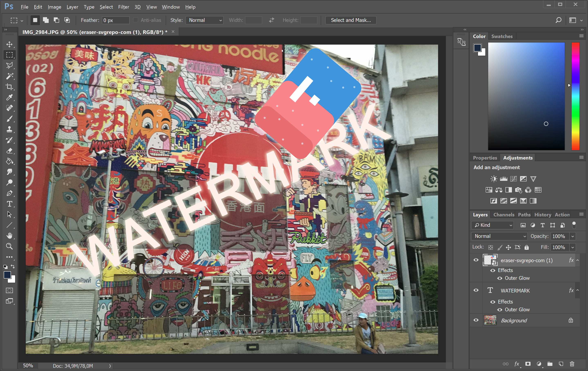Screen dimensions: 588x371
Task: Open the Filter menu
Action: (x=124, y=7)
